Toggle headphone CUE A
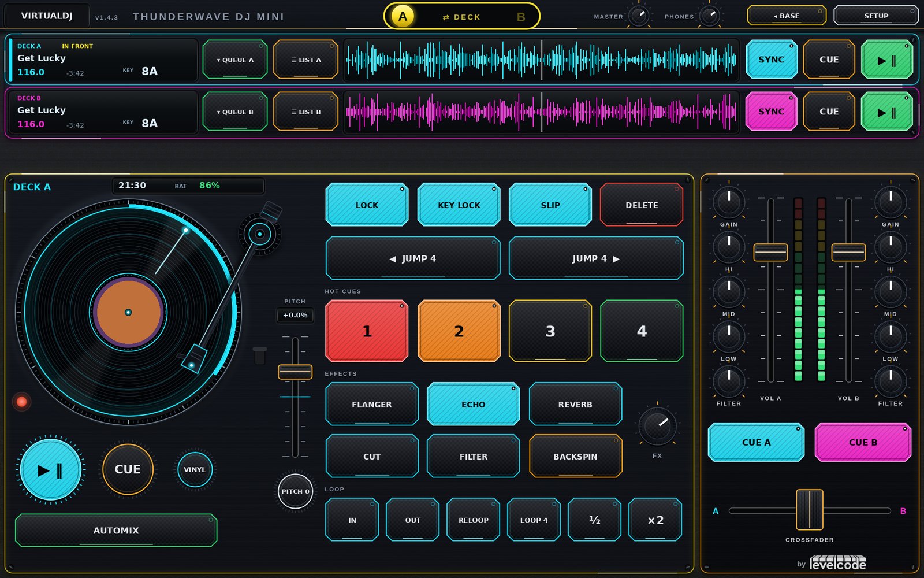Image resolution: width=924 pixels, height=578 pixels. click(x=756, y=442)
